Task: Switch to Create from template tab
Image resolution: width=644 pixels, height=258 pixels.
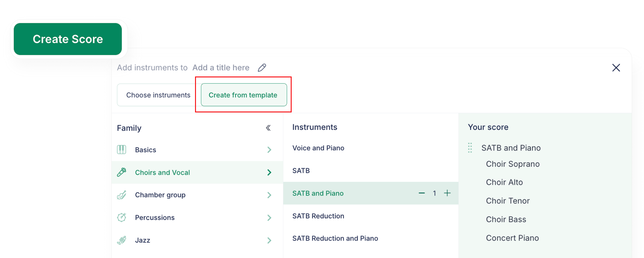Action: (244, 95)
